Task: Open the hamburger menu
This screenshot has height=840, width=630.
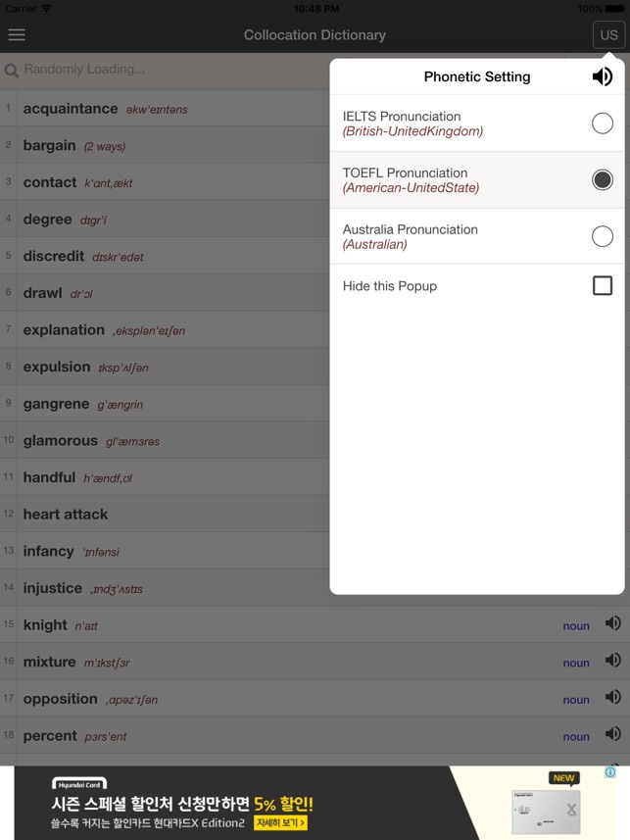Action: click(x=17, y=34)
